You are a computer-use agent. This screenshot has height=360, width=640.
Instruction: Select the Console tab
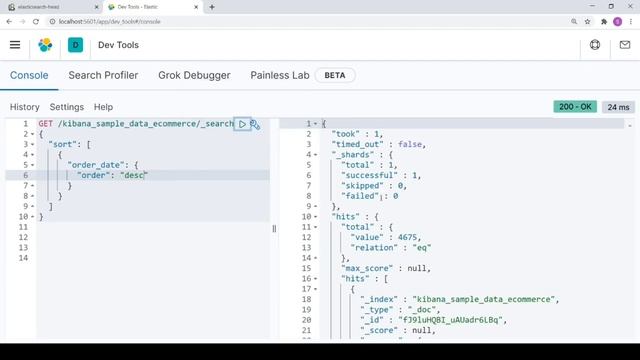coord(29,76)
